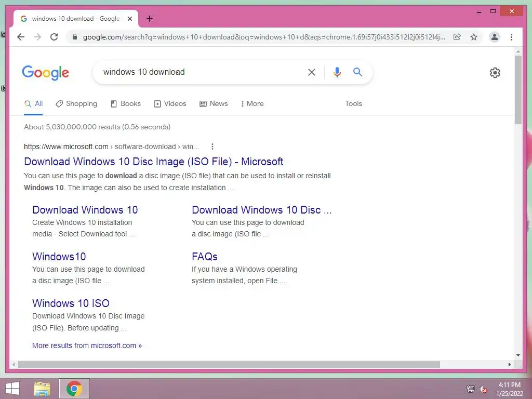Open a new tab with the plus button
This screenshot has width=532, height=399.
[150, 19]
